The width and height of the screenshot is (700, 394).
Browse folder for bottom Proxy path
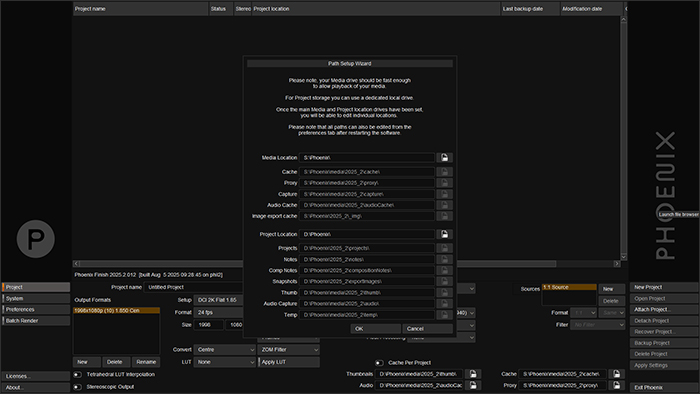tap(617, 385)
